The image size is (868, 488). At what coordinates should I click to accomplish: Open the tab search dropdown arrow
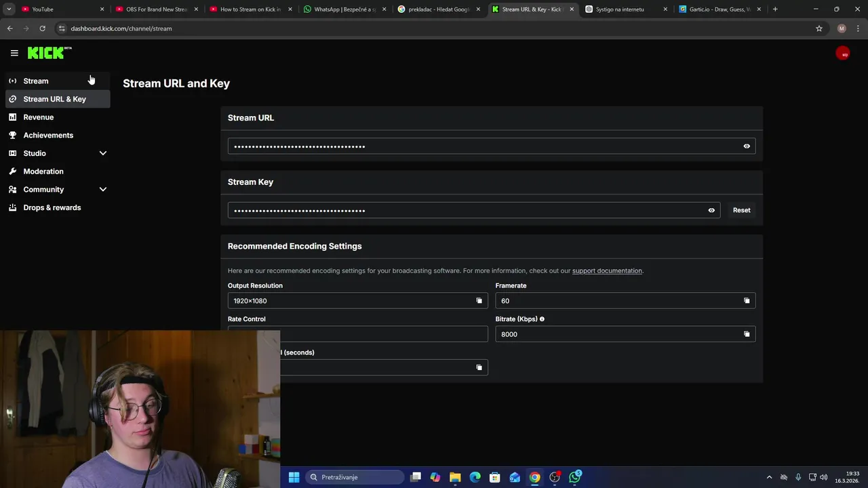click(9, 9)
